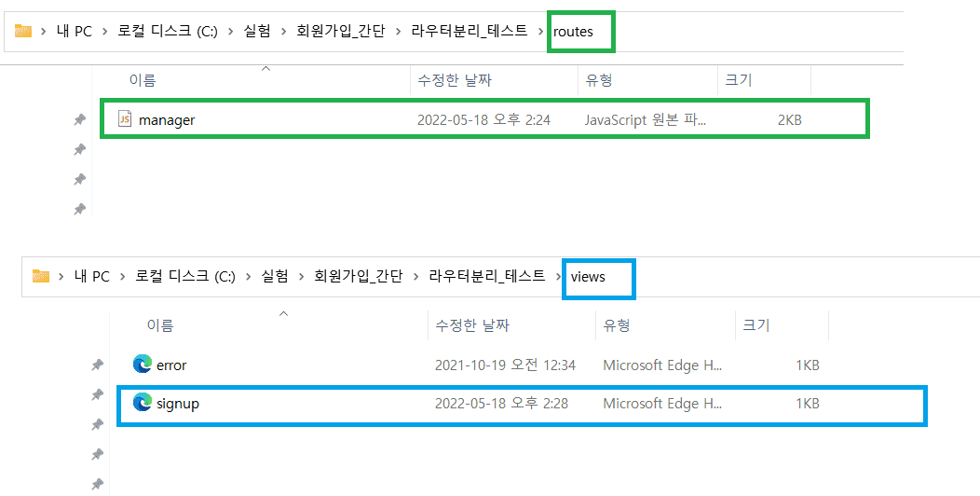
Task: Select the manager file name in the routes folder
Action: pos(167,119)
